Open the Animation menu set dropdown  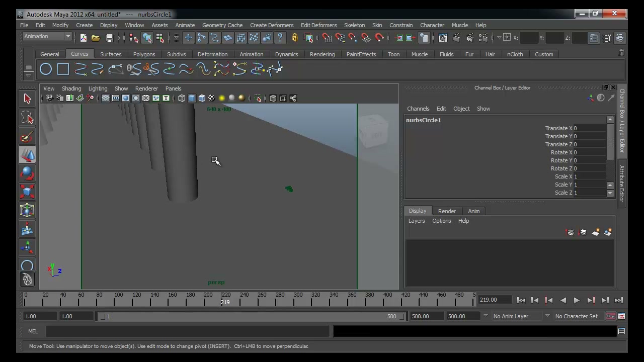47,37
